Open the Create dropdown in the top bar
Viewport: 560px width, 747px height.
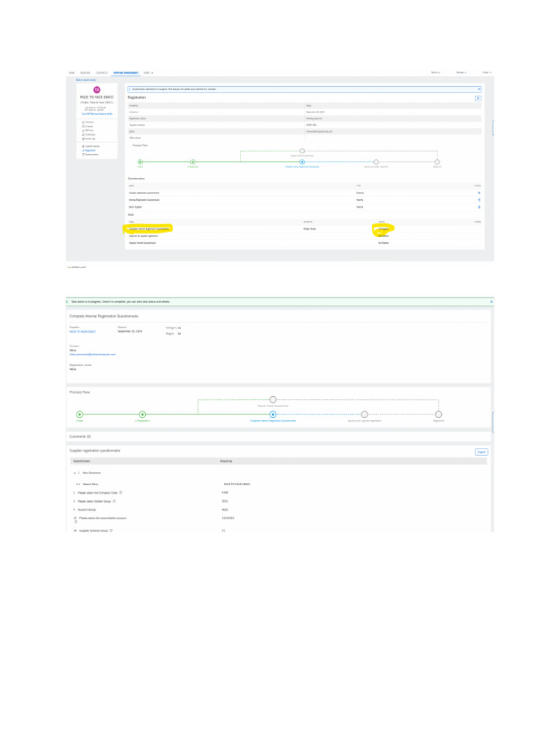[486, 73]
